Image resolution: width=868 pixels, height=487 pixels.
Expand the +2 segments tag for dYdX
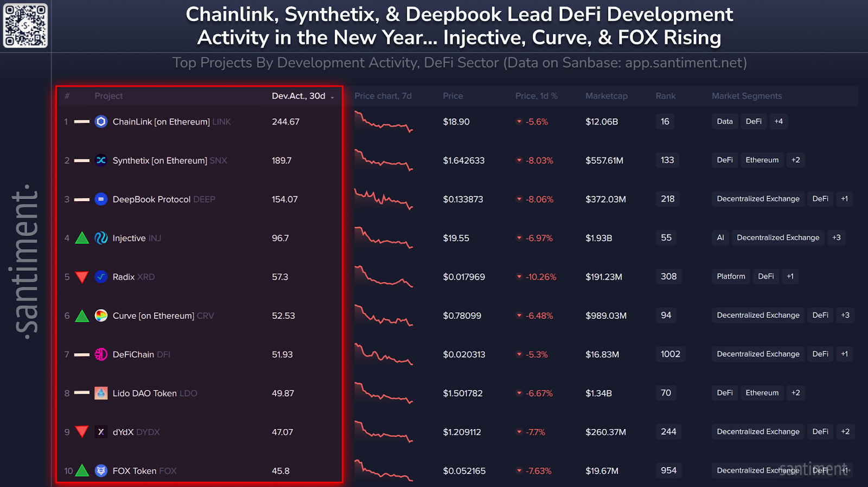coord(845,432)
